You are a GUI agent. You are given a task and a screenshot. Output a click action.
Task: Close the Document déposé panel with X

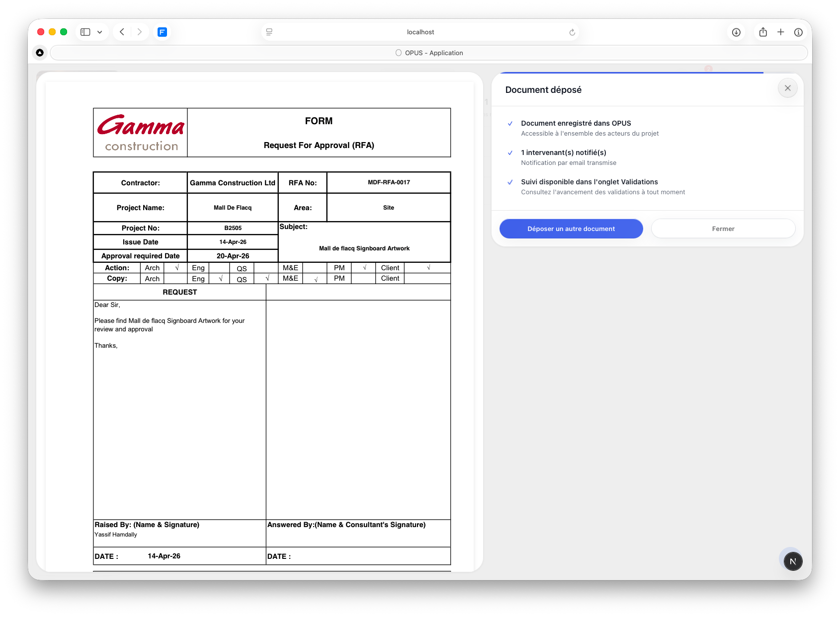788,88
